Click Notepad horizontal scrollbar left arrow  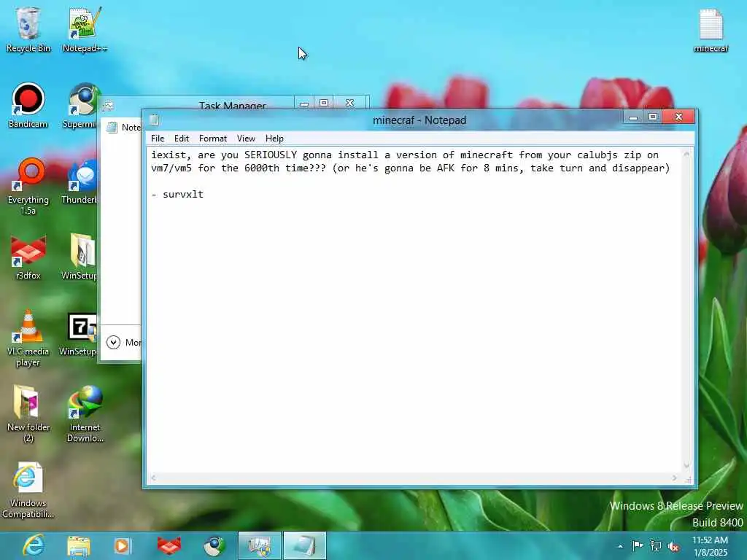pos(153,478)
